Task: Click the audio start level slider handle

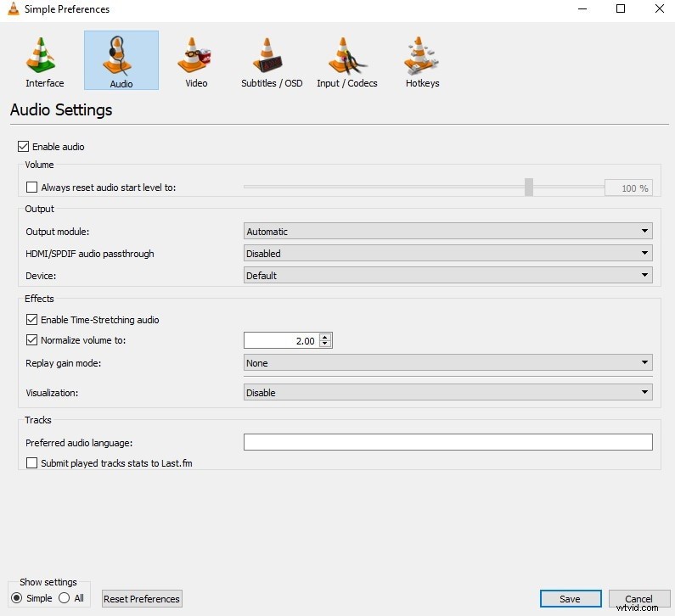Action: pyautogui.click(x=529, y=188)
